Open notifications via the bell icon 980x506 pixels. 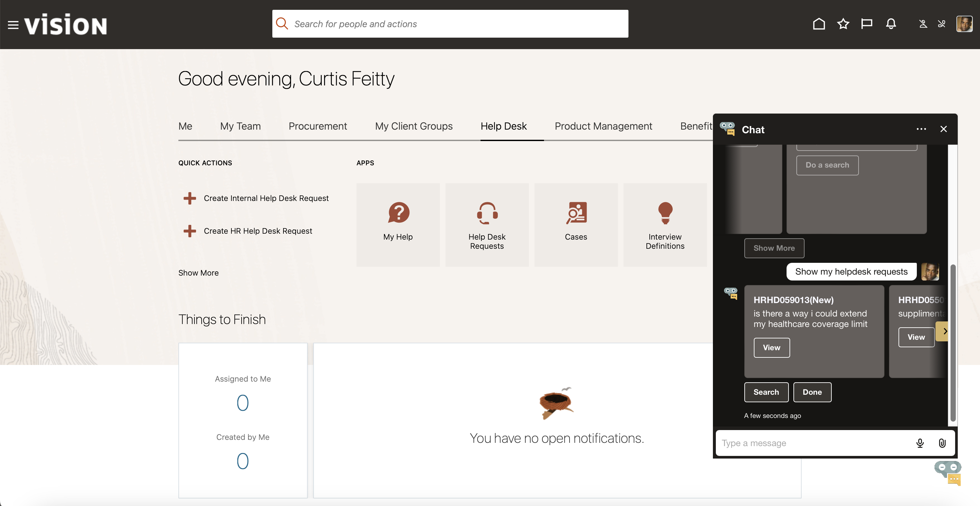tap(891, 24)
